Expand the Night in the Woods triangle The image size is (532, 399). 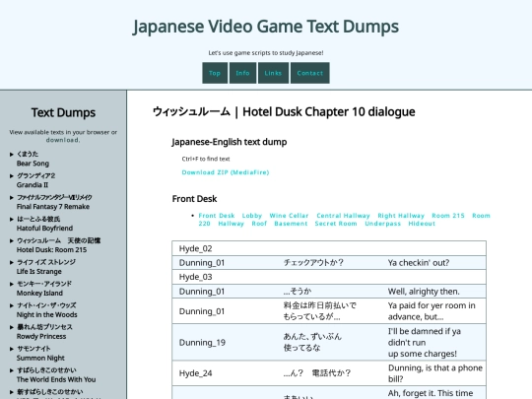pos(12,305)
